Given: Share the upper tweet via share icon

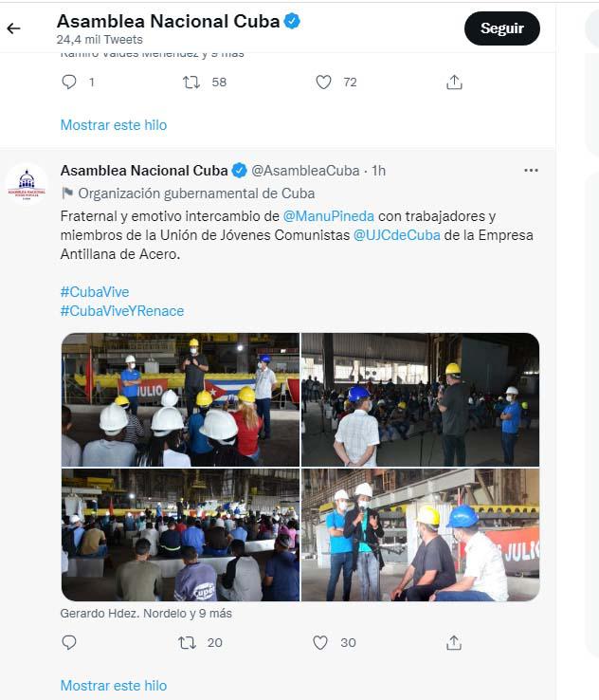Looking at the screenshot, I should (454, 83).
